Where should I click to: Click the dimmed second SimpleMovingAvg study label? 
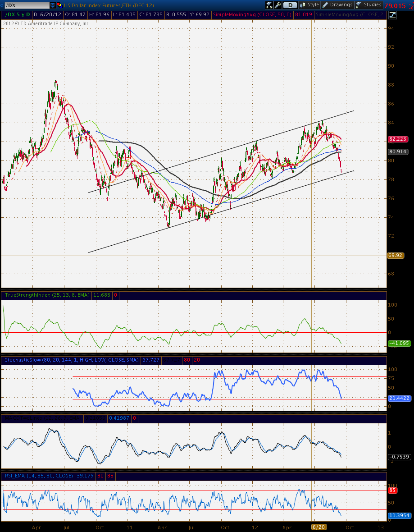click(x=350, y=14)
